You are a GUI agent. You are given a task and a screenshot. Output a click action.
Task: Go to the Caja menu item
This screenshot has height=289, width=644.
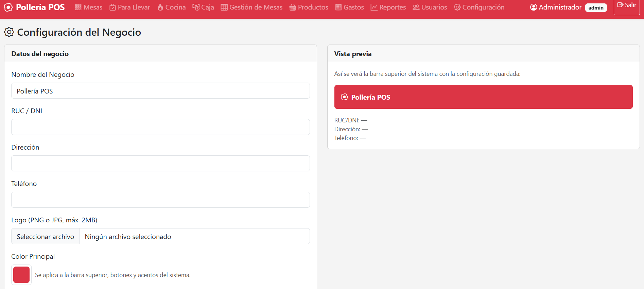tap(203, 7)
